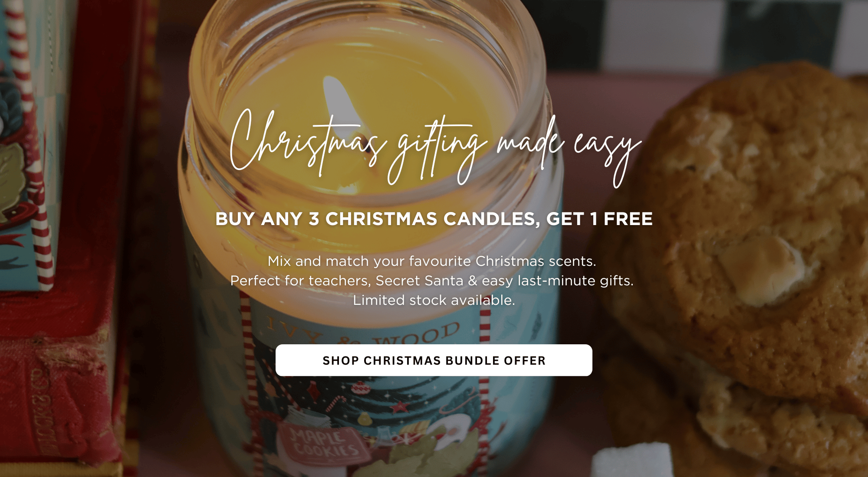Click the 'Limited stock available.' text

click(x=434, y=300)
